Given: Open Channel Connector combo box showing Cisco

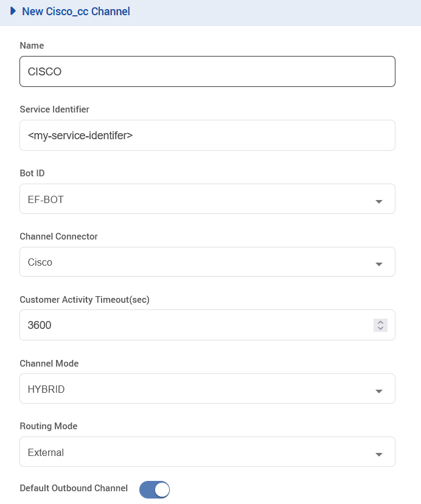Looking at the screenshot, I should 195,262.
